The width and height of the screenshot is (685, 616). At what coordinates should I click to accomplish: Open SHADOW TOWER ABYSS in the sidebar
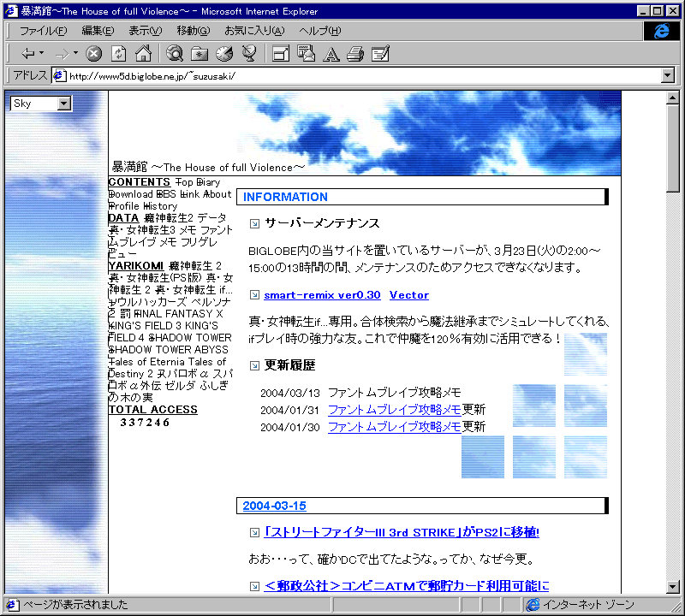click(168, 350)
